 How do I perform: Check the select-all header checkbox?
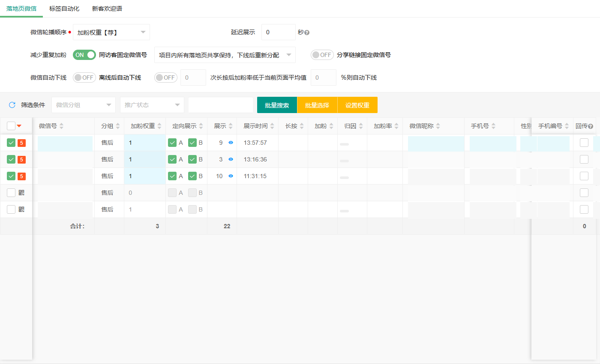pyautogui.click(x=11, y=126)
